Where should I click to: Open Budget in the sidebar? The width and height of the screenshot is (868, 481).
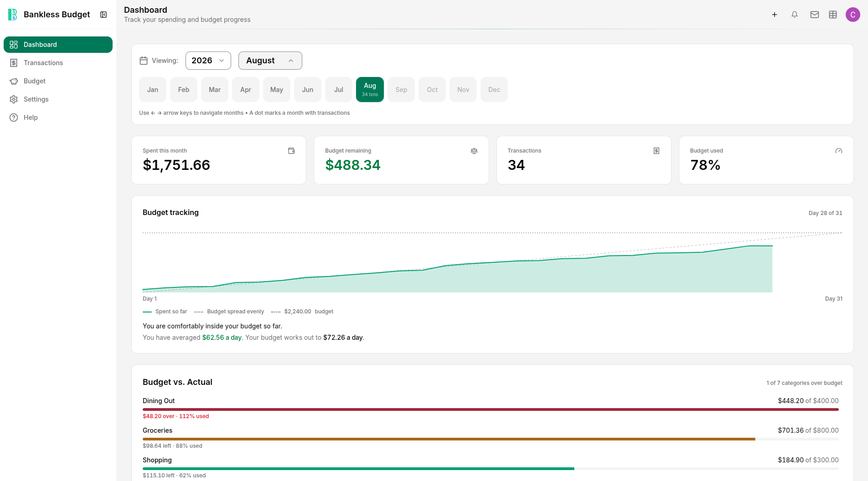tap(58, 81)
